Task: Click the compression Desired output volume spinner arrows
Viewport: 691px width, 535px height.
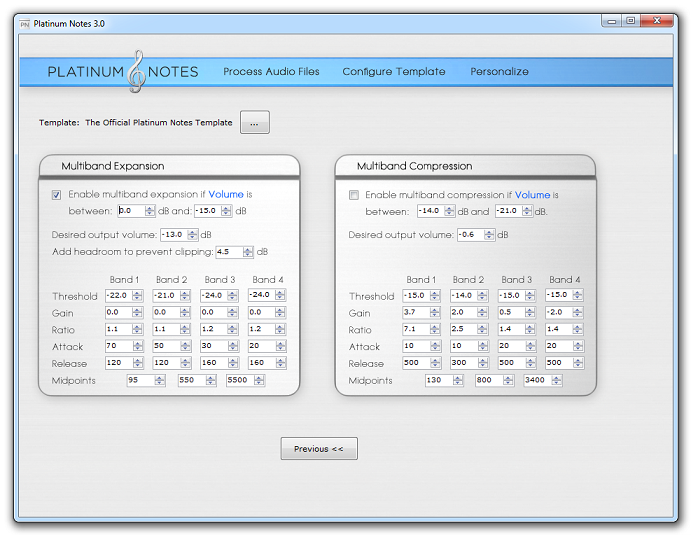Action: (x=490, y=235)
